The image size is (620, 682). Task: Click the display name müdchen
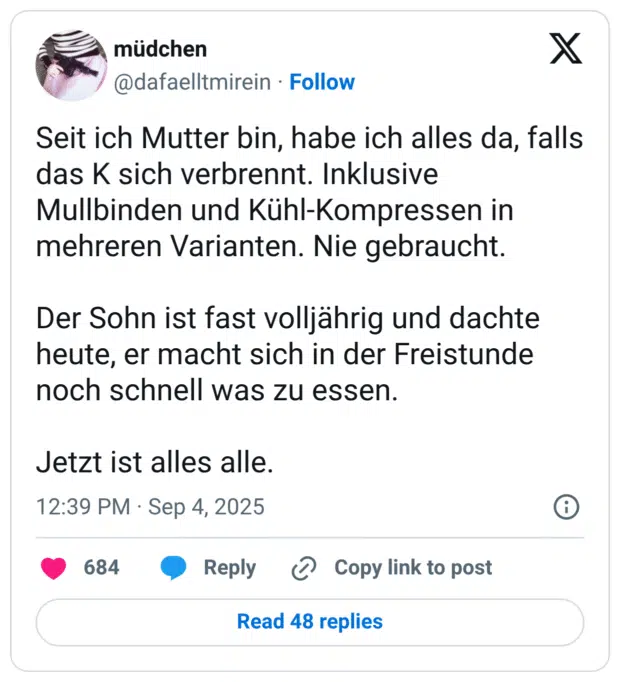(160, 49)
